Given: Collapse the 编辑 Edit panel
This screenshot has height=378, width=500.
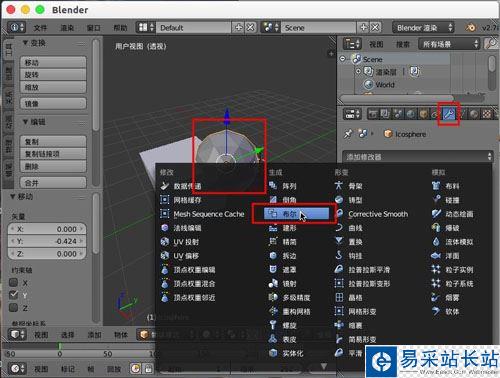Looking at the screenshot, I should pos(25,122).
